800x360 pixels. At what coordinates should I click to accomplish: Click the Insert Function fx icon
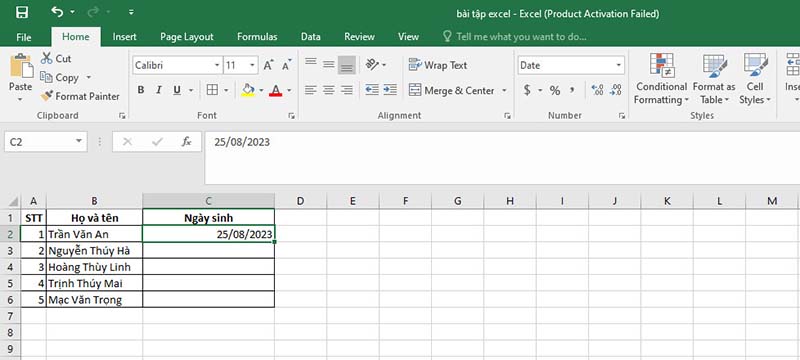click(x=186, y=142)
